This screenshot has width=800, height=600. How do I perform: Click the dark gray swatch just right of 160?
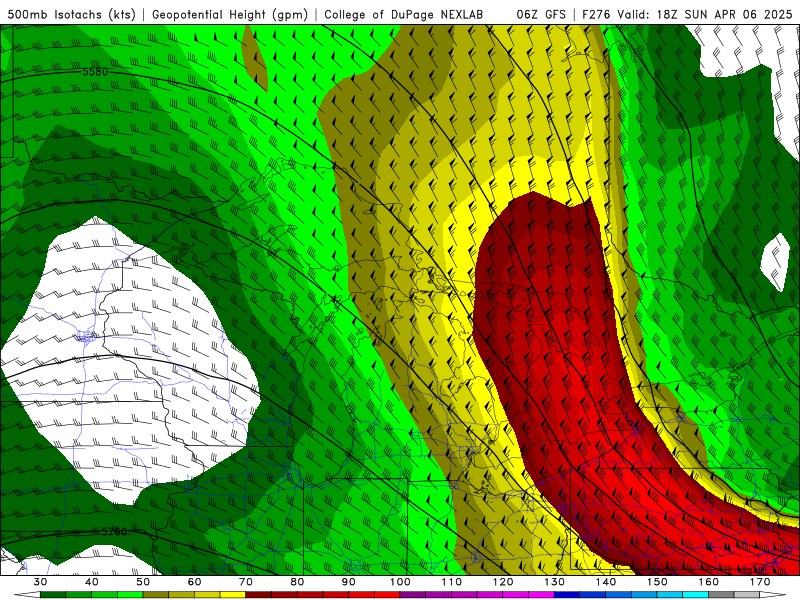[x=721, y=595]
